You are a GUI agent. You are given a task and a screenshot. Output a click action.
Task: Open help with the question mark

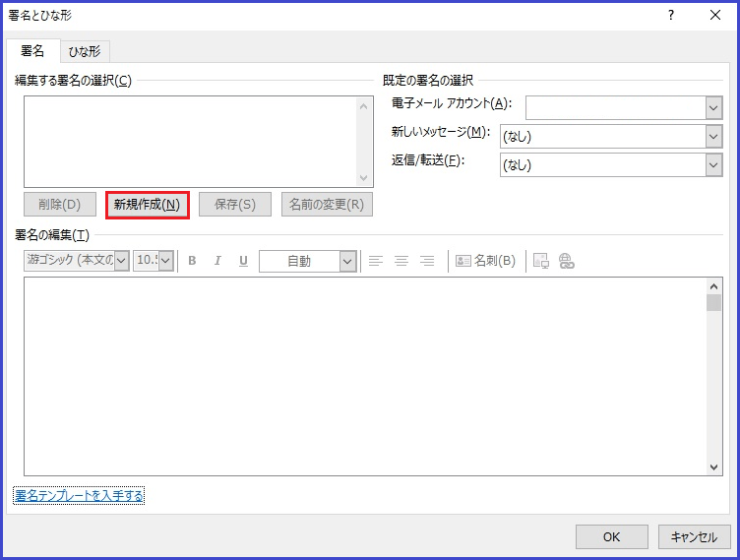coord(671,15)
